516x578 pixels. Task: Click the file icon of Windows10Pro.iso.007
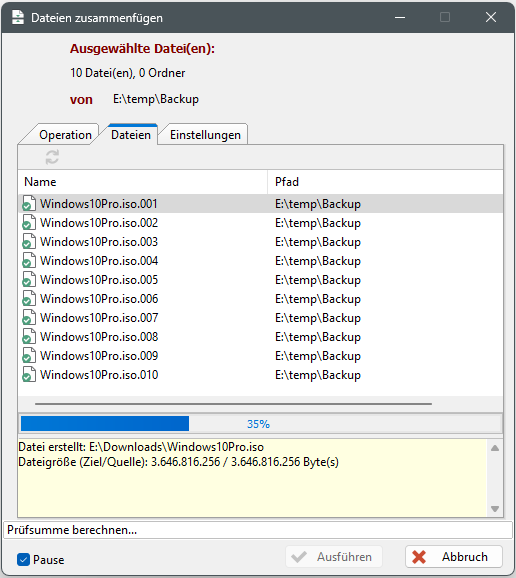[x=29, y=318]
